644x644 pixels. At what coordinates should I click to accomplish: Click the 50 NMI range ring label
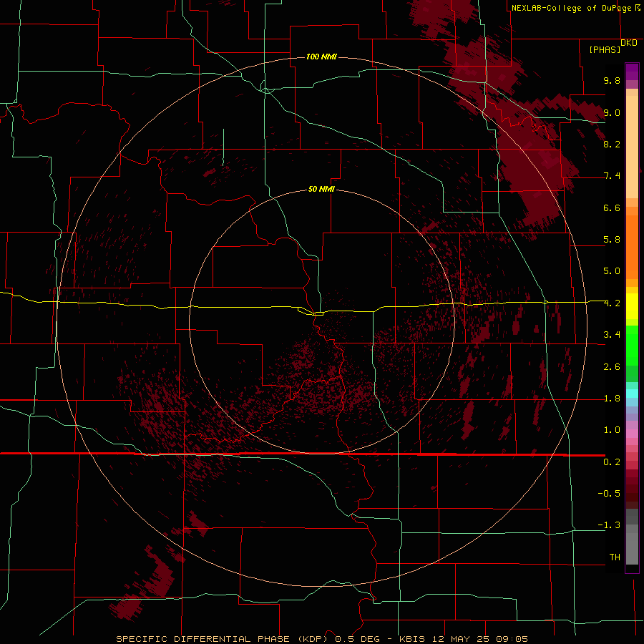click(321, 189)
